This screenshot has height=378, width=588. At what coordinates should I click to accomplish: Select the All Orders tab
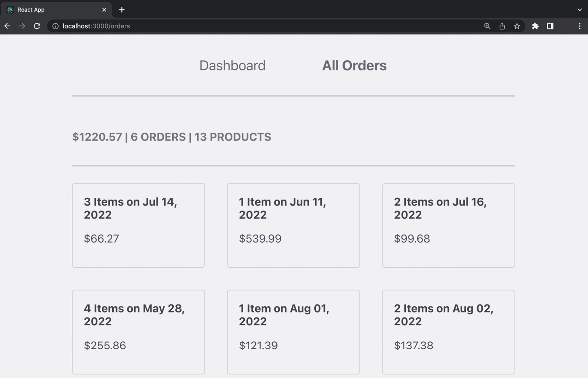point(354,65)
